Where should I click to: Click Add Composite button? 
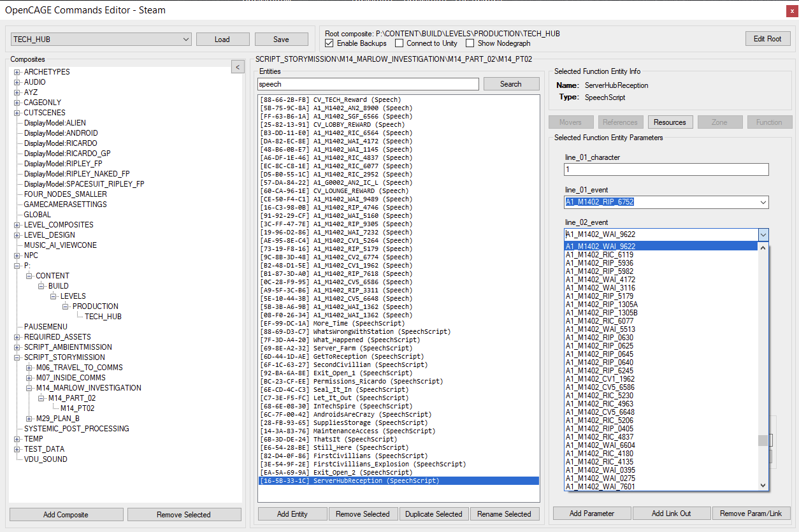66,515
